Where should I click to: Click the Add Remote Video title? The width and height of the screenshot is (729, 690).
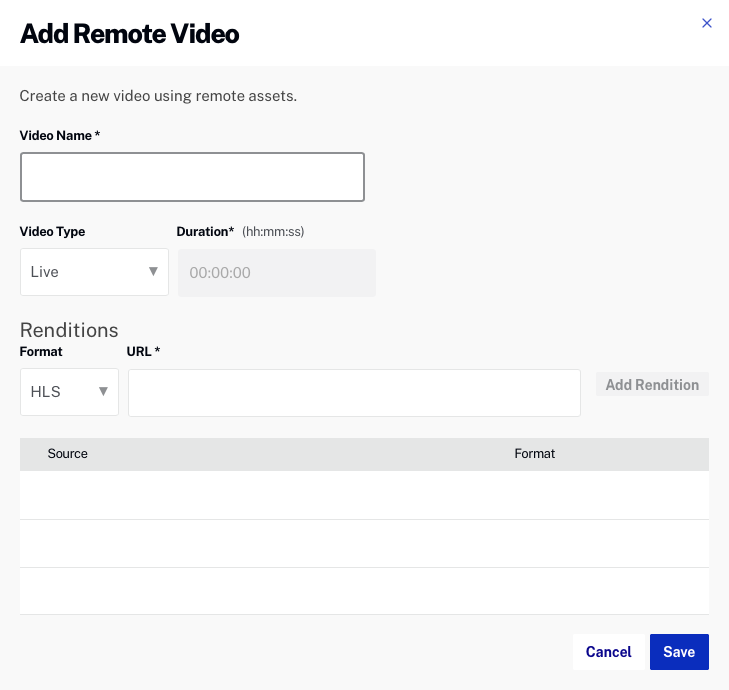130,34
